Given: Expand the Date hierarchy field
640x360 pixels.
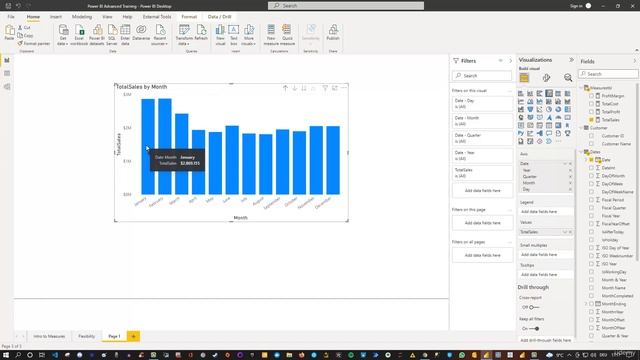Looking at the screenshot, I should 587,160.
